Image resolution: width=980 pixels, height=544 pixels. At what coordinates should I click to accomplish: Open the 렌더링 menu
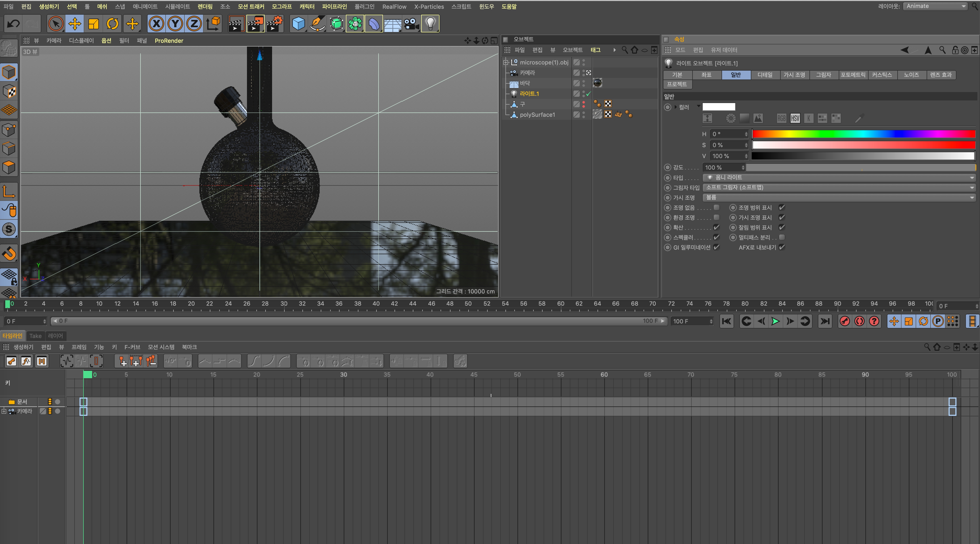click(205, 7)
